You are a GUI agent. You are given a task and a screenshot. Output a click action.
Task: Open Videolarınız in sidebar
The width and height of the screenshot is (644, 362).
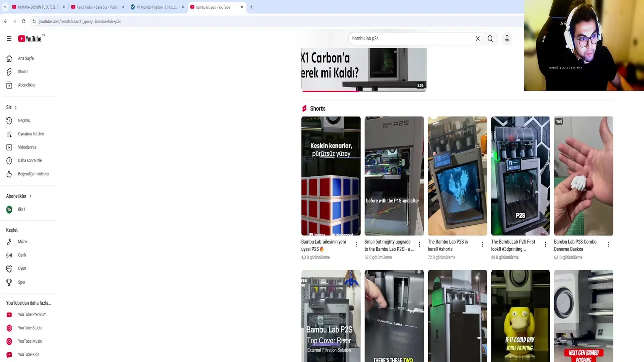click(28, 147)
